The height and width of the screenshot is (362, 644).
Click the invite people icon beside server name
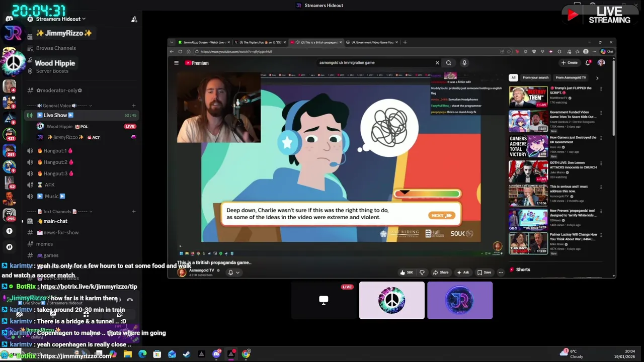click(134, 19)
